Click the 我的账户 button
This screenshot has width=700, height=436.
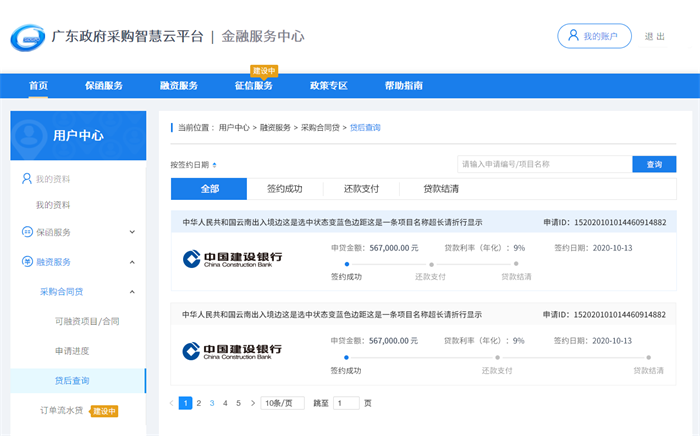594,36
